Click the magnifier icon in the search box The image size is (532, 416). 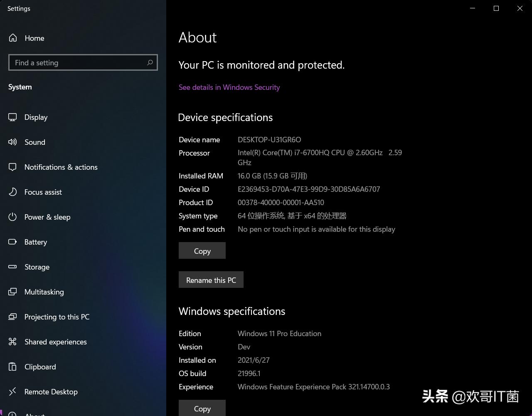(x=150, y=62)
